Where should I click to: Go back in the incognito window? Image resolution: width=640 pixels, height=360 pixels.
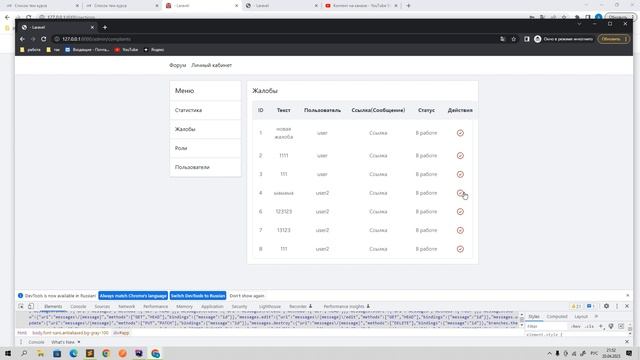click(22, 39)
